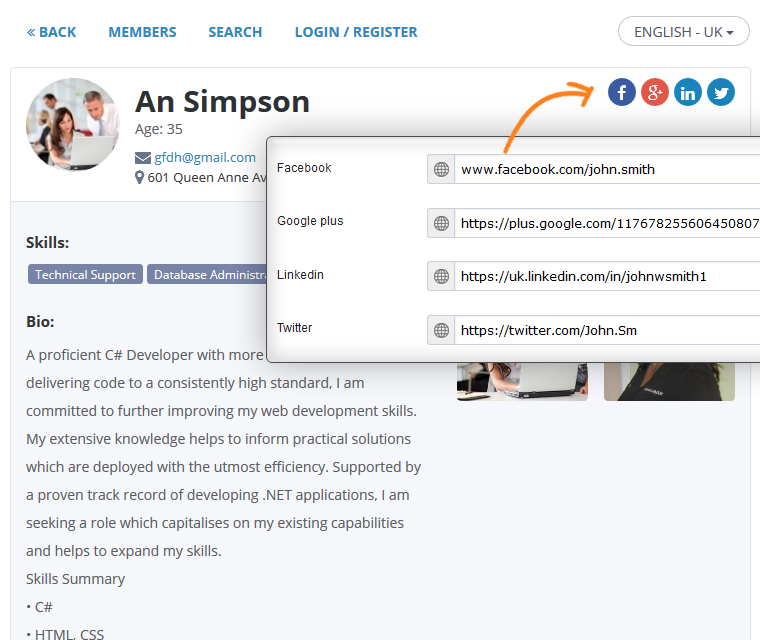The width and height of the screenshot is (760, 640).
Task: Open the Twitter profile icon
Action: click(721, 92)
